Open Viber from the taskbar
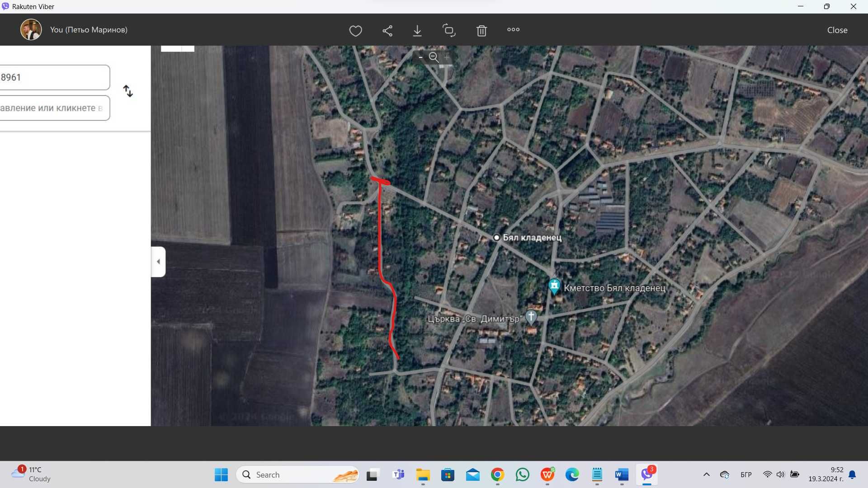 (647, 474)
